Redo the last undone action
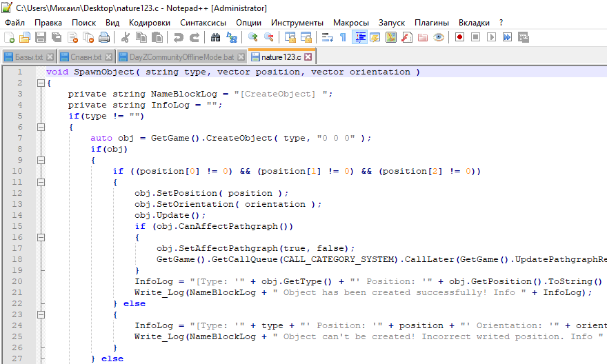The image size is (607, 364). pyautogui.click(x=194, y=37)
